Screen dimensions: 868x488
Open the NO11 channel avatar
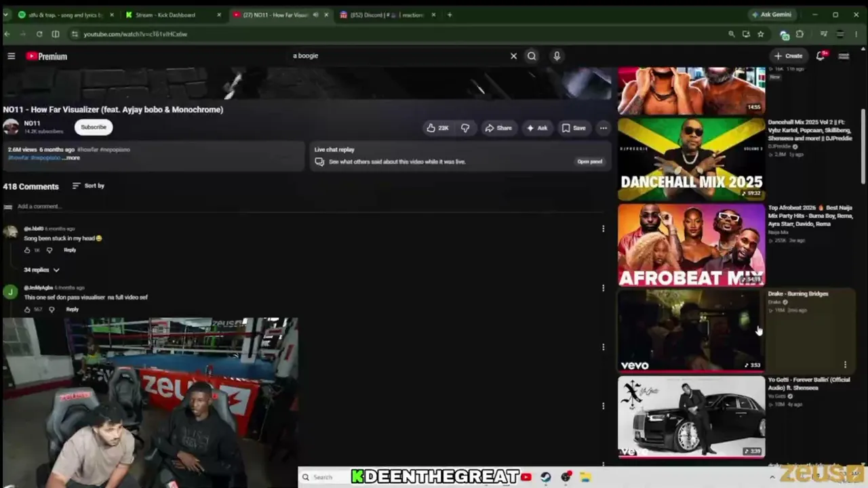(x=11, y=127)
